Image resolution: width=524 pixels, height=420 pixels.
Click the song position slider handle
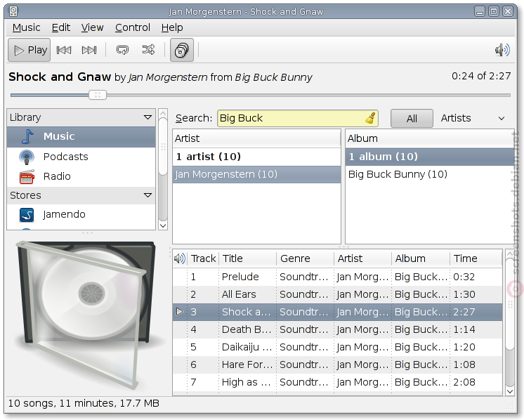98,96
